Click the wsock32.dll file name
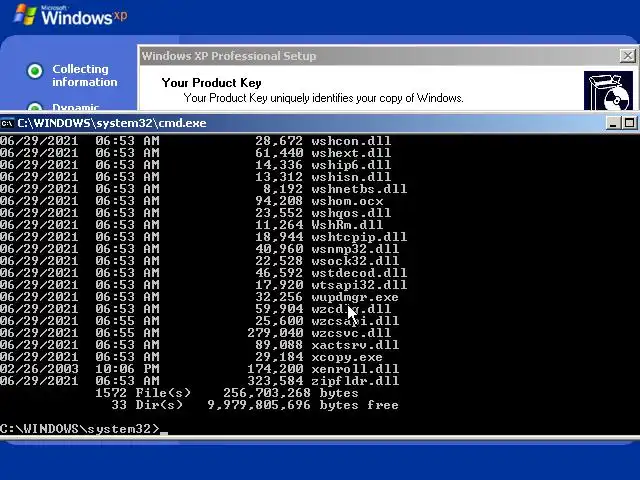Image resolution: width=640 pixels, height=480 pixels. (355, 261)
